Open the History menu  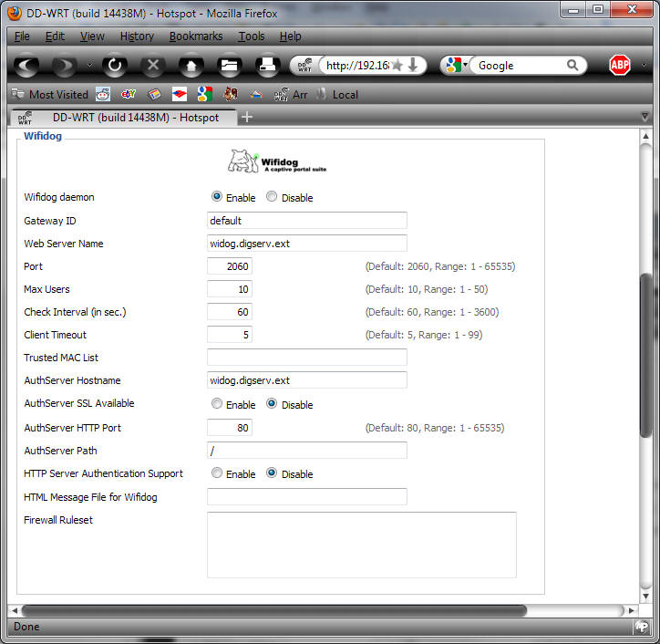[x=137, y=36]
